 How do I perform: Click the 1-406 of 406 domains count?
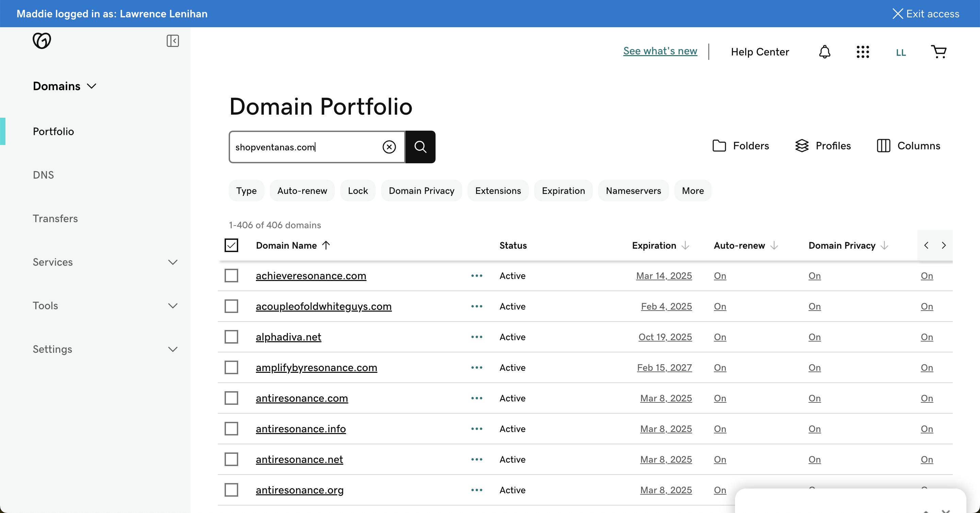coord(275,225)
